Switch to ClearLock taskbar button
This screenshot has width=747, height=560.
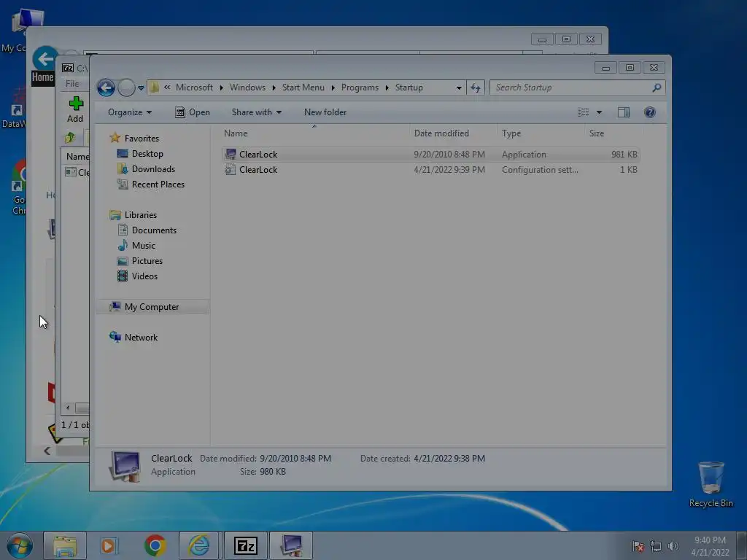pyautogui.click(x=291, y=545)
